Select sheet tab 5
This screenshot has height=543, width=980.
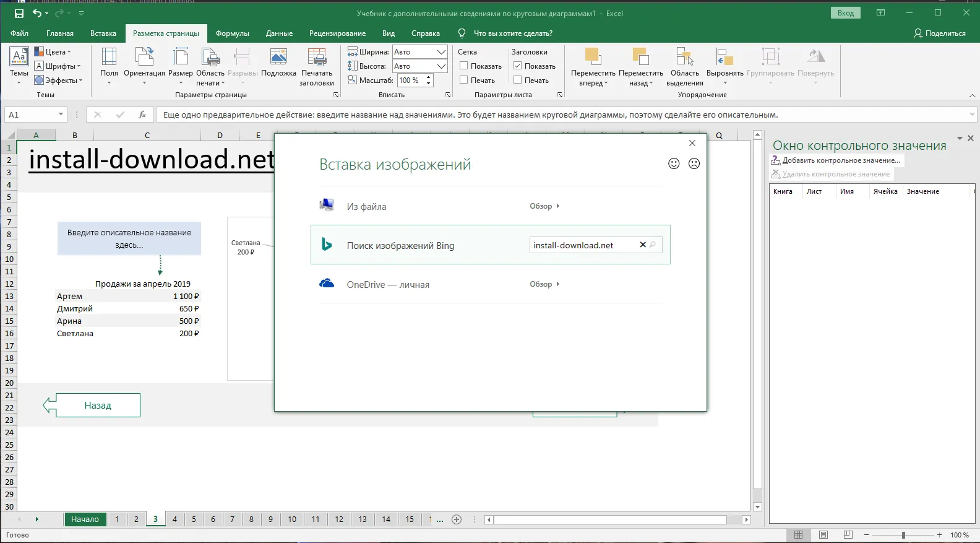click(194, 519)
